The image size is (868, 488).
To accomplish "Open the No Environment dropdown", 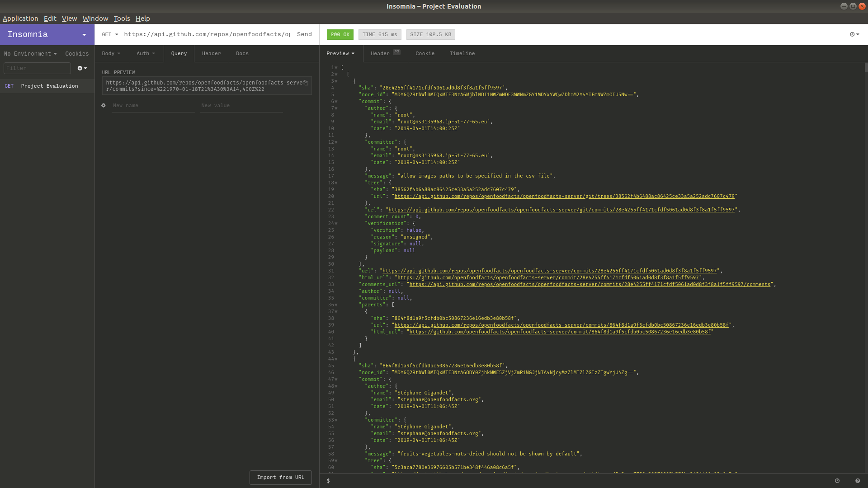I will click(x=30, y=54).
